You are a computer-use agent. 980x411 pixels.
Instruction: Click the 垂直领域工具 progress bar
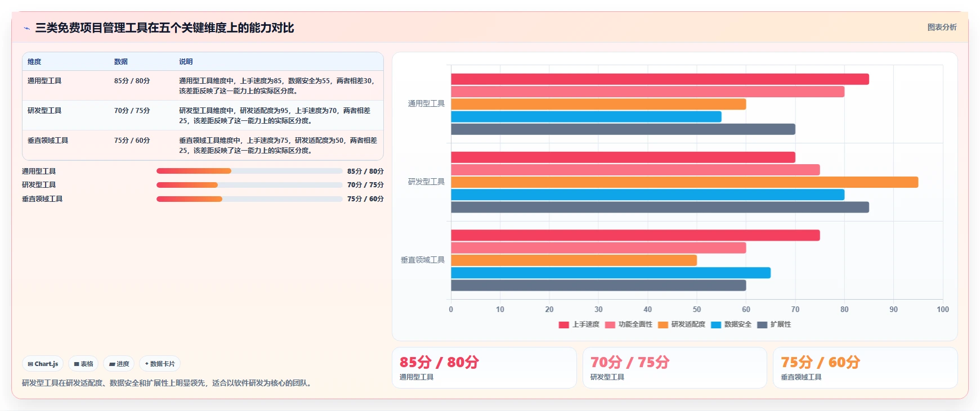pyautogui.click(x=249, y=198)
